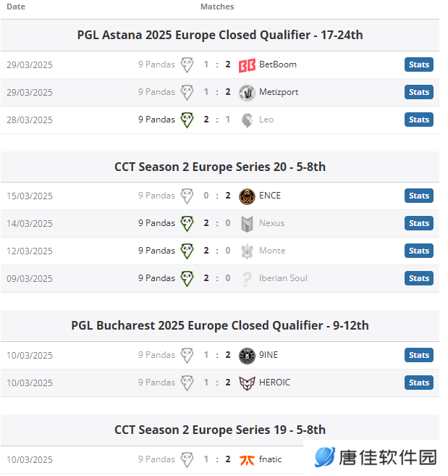The image size is (448, 476).
Task: Click the BetBoom team logo
Action: pyautogui.click(x=247, y=65)
